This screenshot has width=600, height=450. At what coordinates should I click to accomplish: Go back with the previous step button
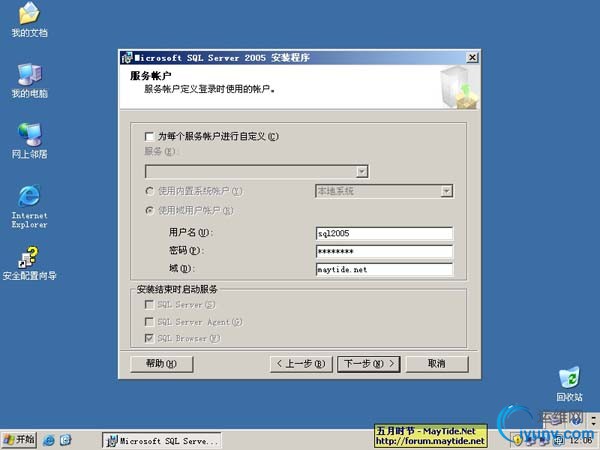tap(301, 364)
